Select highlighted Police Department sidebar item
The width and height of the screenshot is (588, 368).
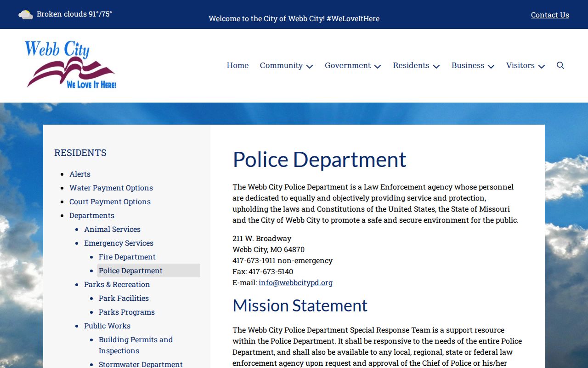coord(149,270)
